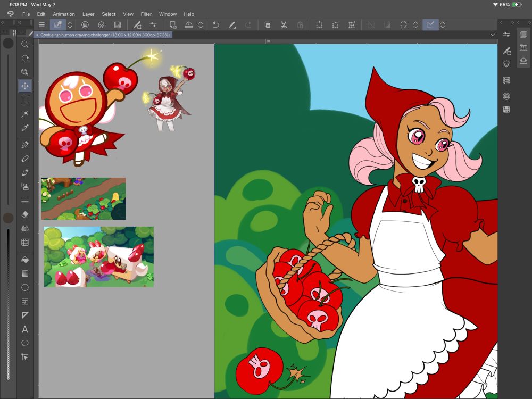Open the Animation menu
532x399 pixels.
tap(64, 14)
